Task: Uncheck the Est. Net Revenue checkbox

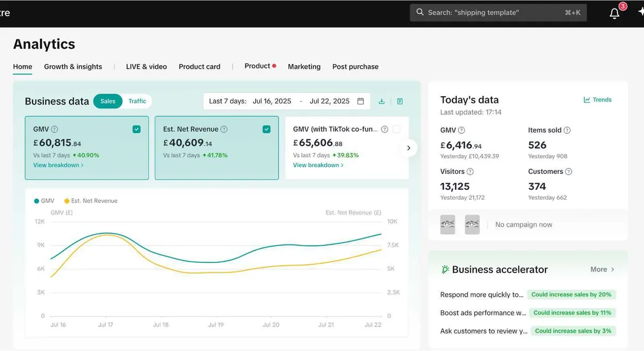Action: tap(266, 129)
